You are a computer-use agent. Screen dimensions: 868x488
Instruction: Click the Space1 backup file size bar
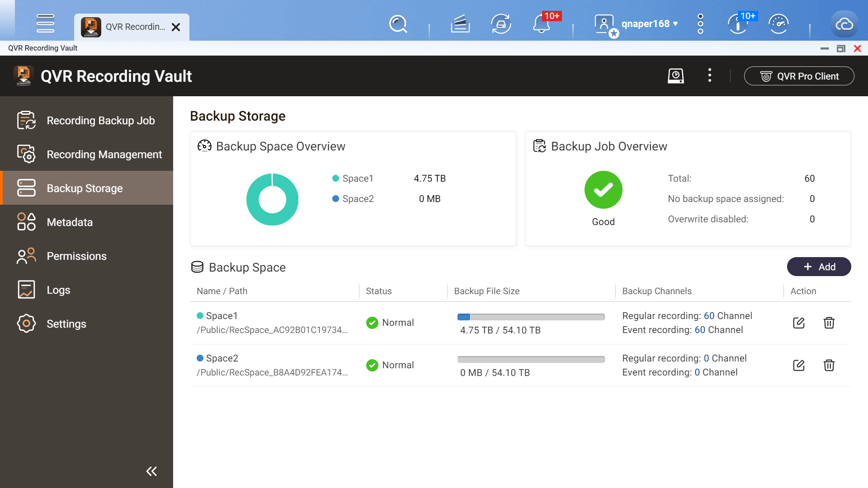(x=531, y=317)
